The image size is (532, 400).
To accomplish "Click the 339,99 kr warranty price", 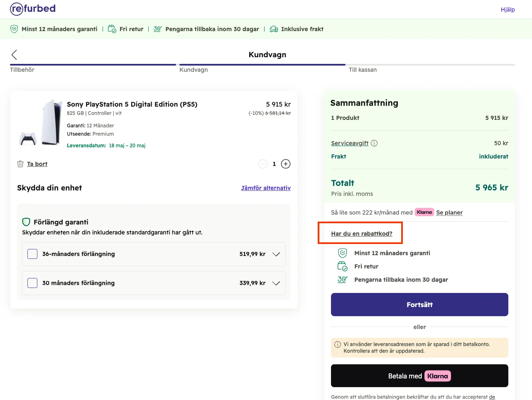I will click(253, 283).
